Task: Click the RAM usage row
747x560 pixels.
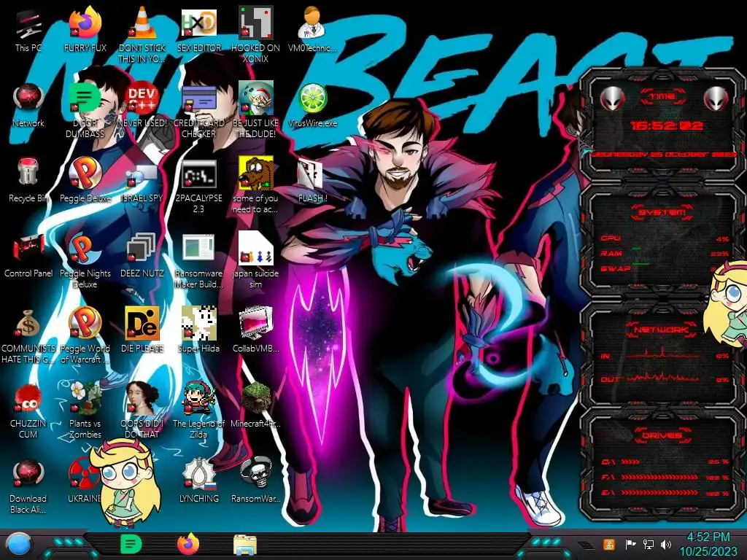Action: click(x=665, y=253)
